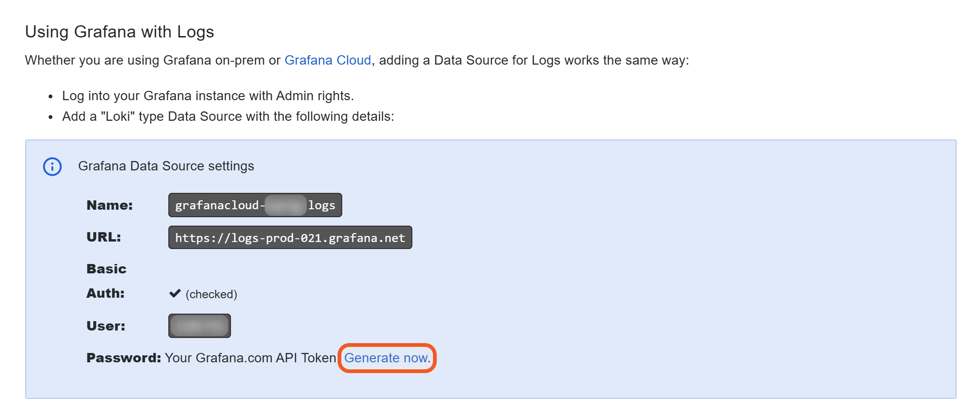Viewport: 980px width, 411px height.
Task: Click the "Name:" field label
Action: pos(109,205)
